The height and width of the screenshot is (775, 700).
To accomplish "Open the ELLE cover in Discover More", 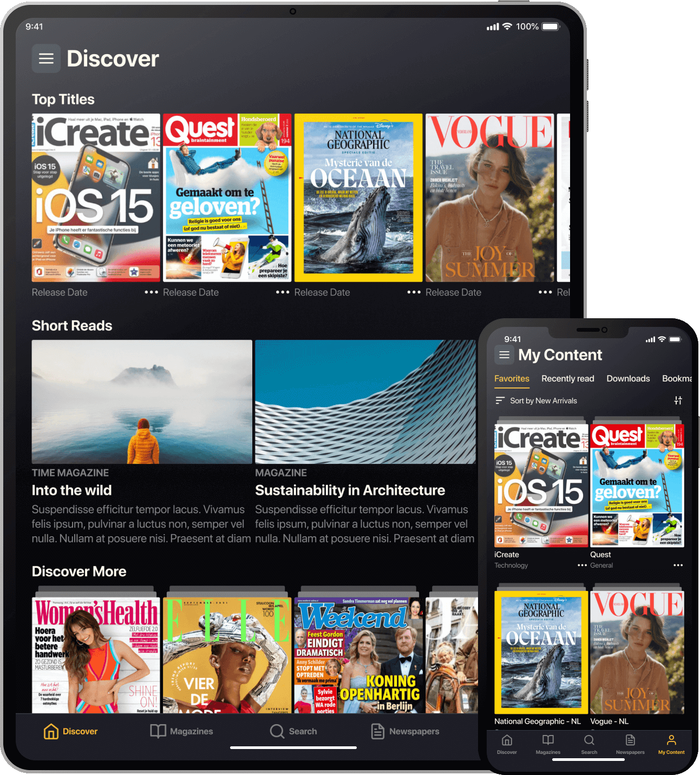I will (x=227, y=655).
